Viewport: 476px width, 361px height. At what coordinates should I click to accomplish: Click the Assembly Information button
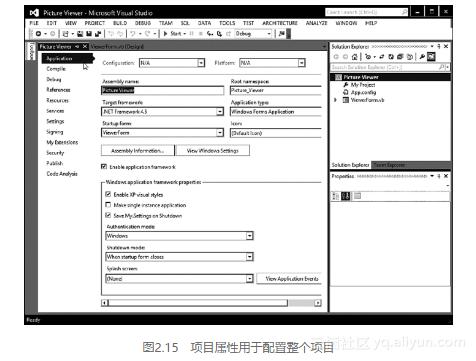click(138, 151)
